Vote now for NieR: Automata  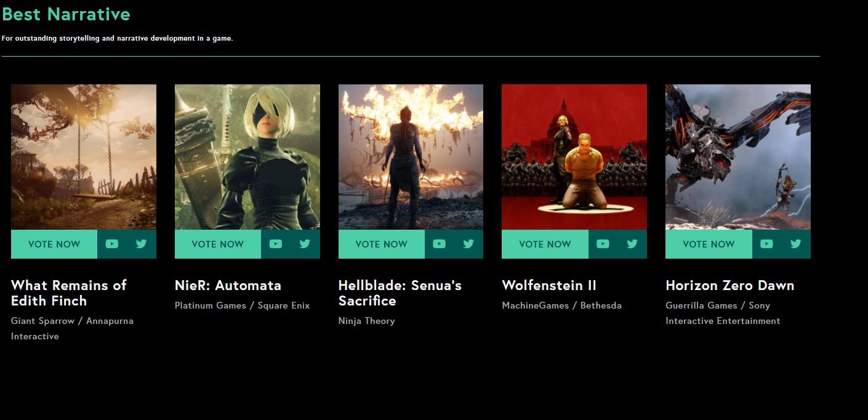tap(218, 244)
